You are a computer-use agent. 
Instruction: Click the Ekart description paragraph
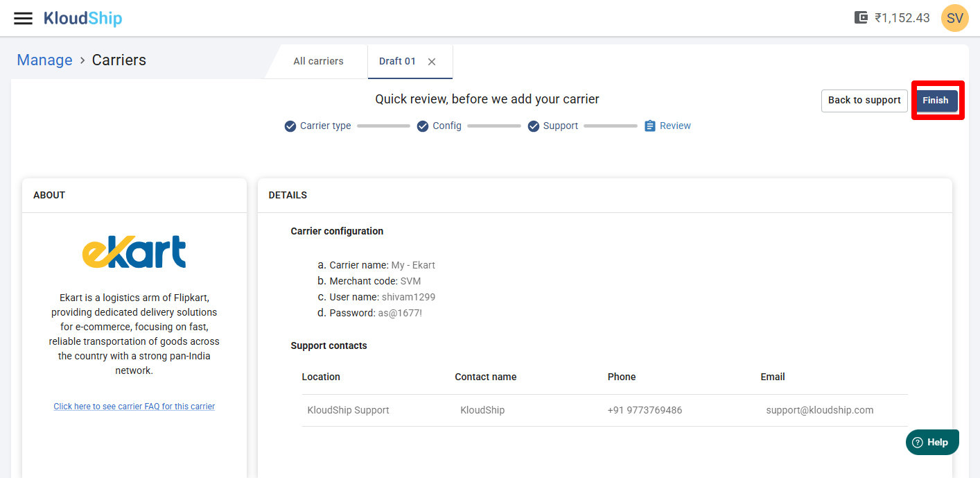134,334
